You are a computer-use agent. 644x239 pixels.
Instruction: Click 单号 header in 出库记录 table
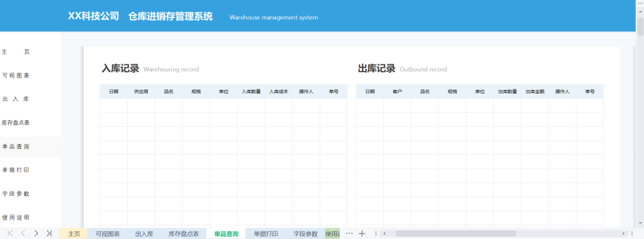[590, 92]
